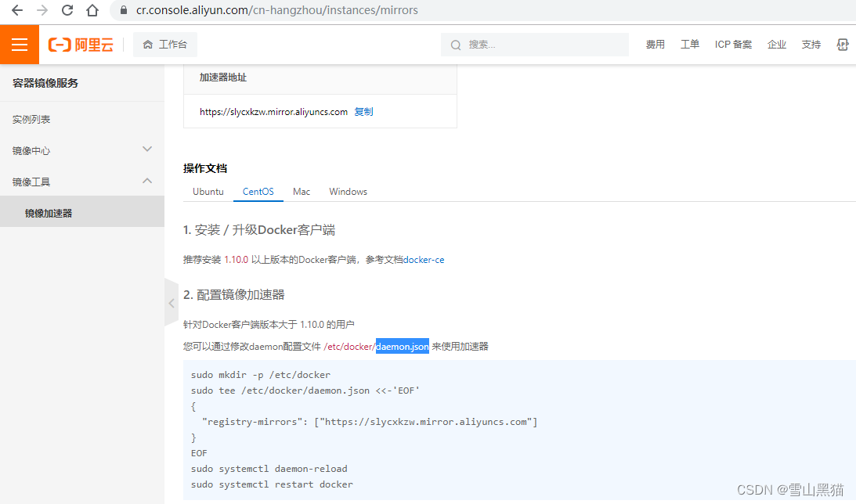Open the 企业 menu
Screen dimensions: 856x504
pyautogui.click(x=776, y=44)
